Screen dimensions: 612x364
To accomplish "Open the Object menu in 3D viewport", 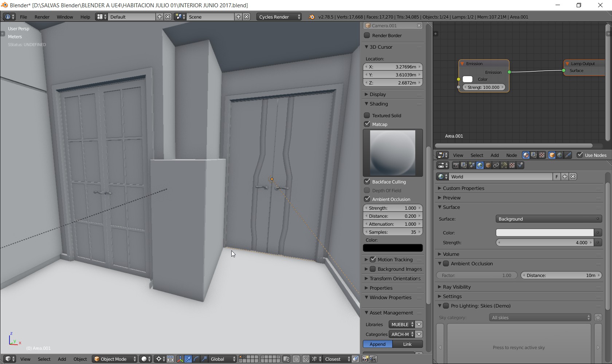I will point(80,359).
